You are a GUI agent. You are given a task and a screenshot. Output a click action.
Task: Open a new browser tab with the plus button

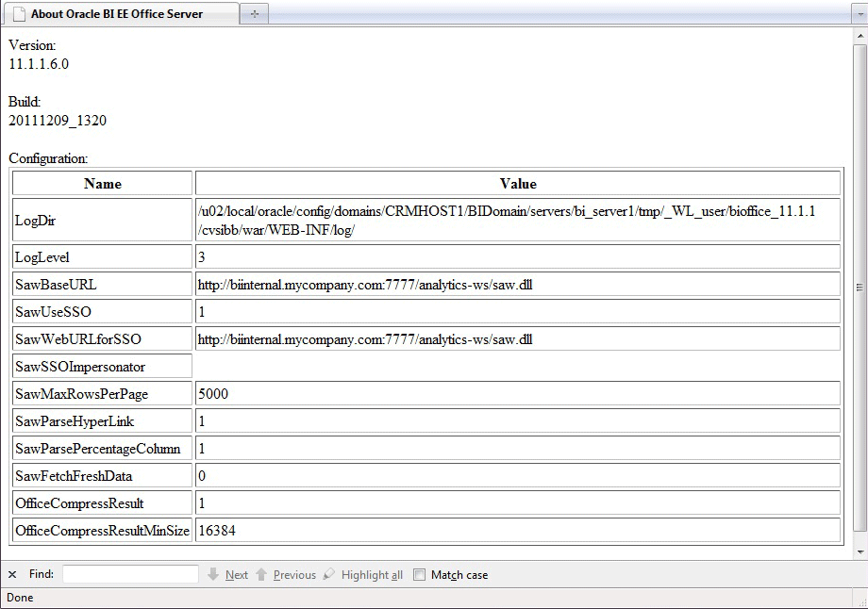click(255, 14)
